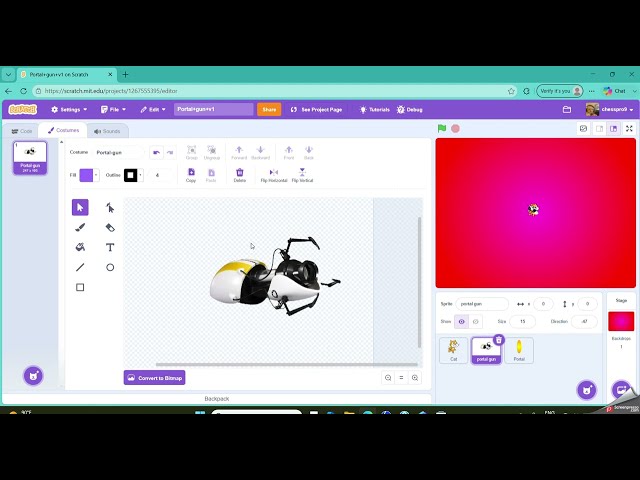Open the Outline color dropdown
Screen dimensions: 640x480
pyautogui.click(x=140, y=175)
